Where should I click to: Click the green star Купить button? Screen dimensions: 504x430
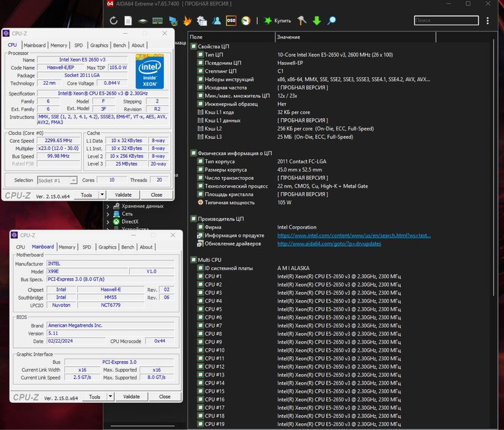tap(278, 21)
